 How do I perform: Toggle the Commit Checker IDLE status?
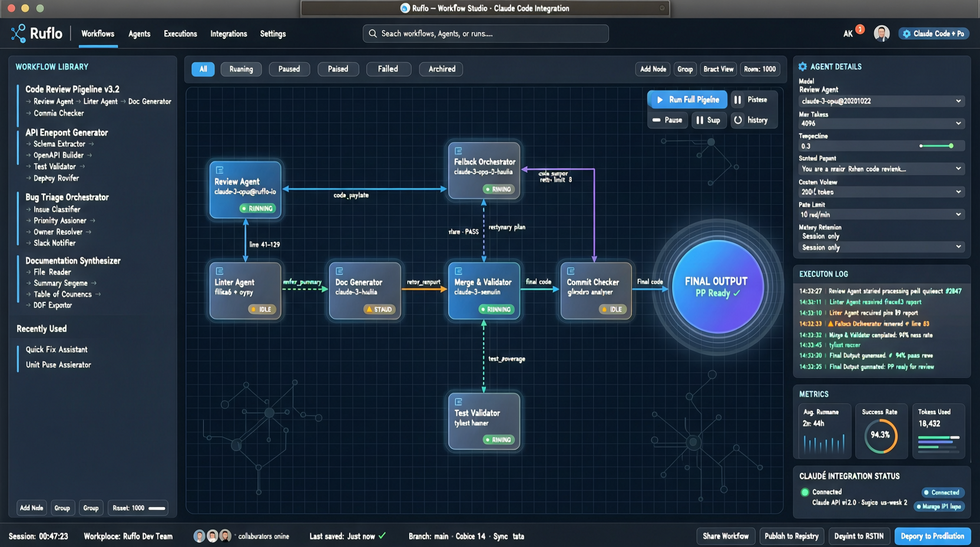point(612,309)
